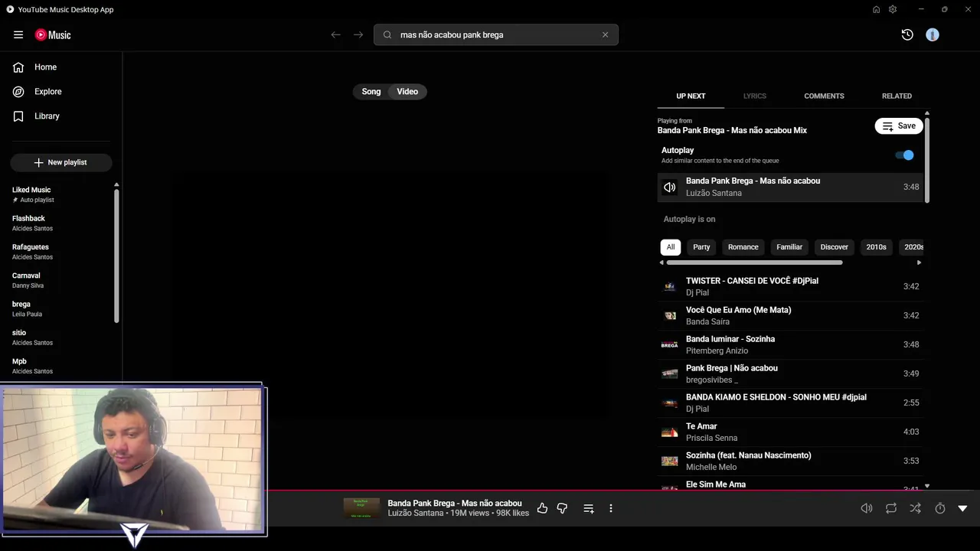Open the three-dot more actions menu

click(610, 509)
